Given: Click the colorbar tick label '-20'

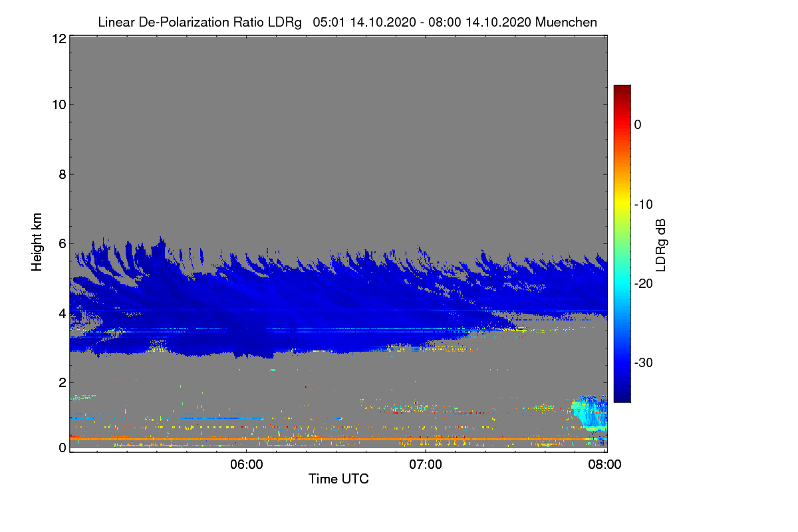Looking at the screenshot, I should coord(643,283).
